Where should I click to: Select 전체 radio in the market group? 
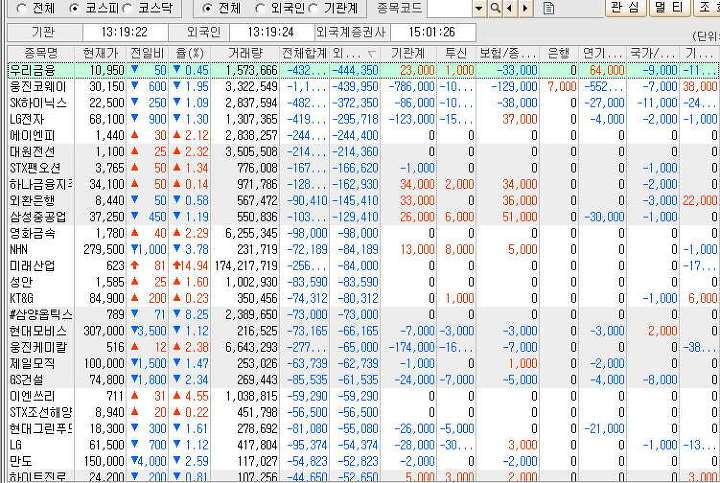21,8
